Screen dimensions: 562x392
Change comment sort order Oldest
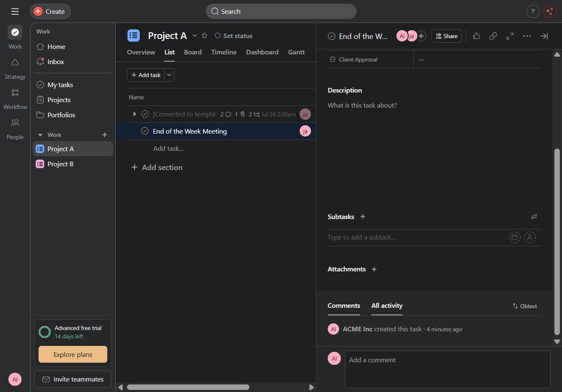[x=525, y=306]
